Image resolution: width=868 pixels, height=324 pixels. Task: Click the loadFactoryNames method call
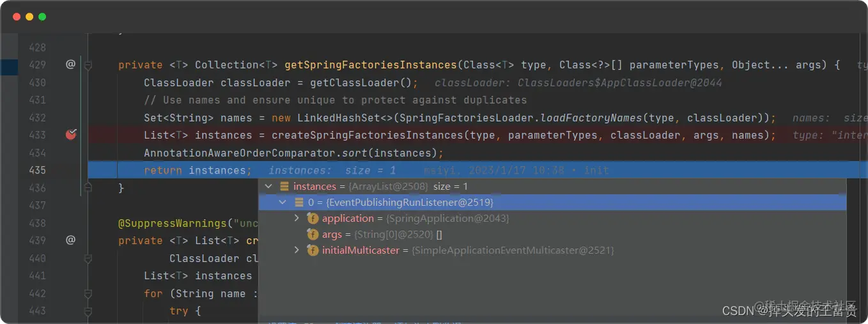click(591, 118)
